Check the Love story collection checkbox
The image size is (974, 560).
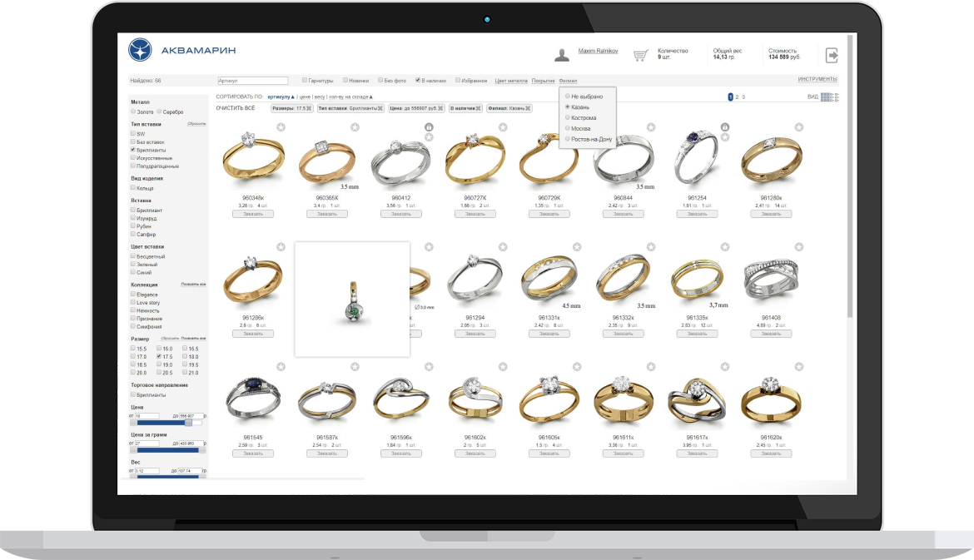(x=133, y=302)
